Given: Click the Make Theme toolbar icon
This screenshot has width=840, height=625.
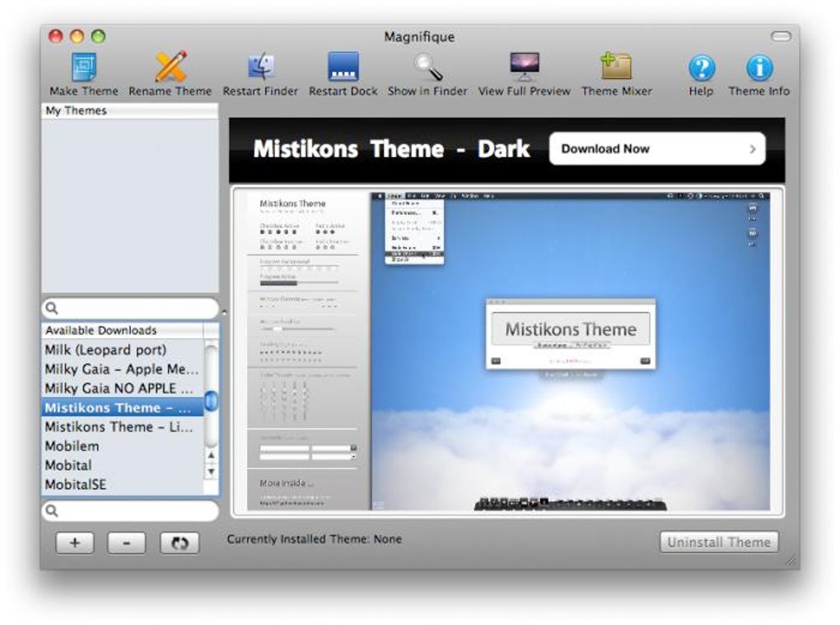Looking at the screenshot, I should [x=84, y=67].
